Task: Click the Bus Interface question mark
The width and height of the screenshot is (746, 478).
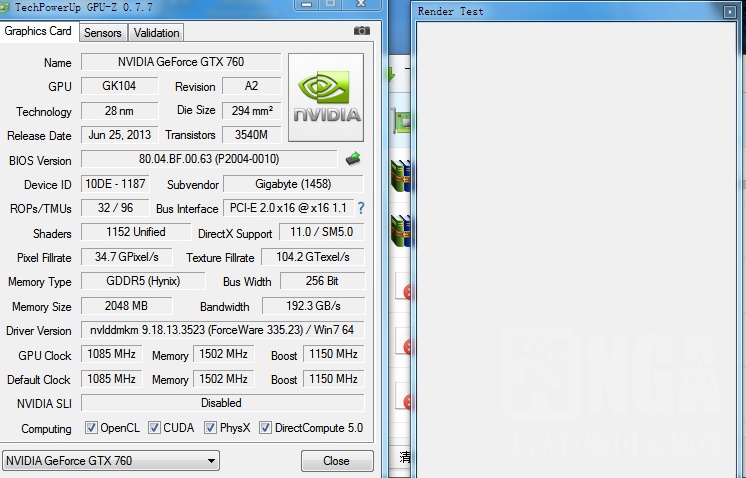Action: point(361,208)
